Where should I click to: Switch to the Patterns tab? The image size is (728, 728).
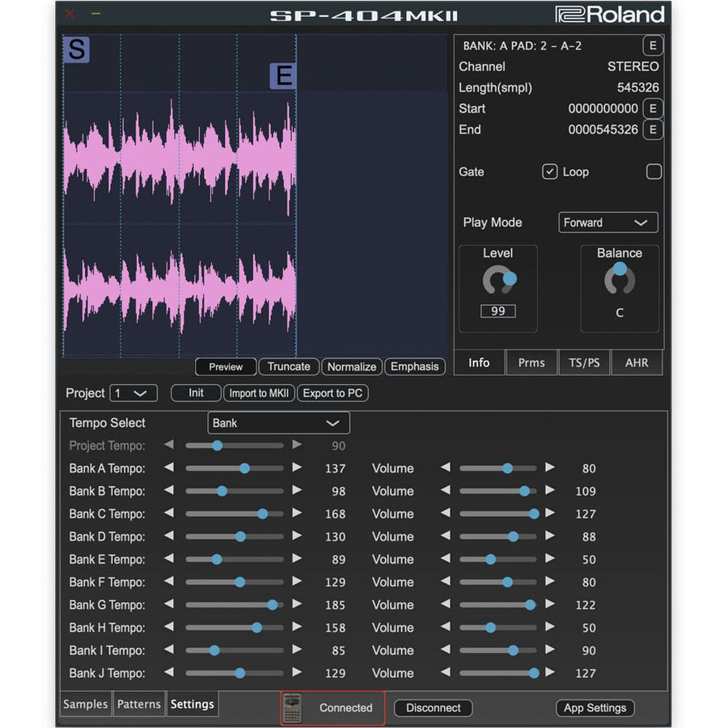coord(139,705)
